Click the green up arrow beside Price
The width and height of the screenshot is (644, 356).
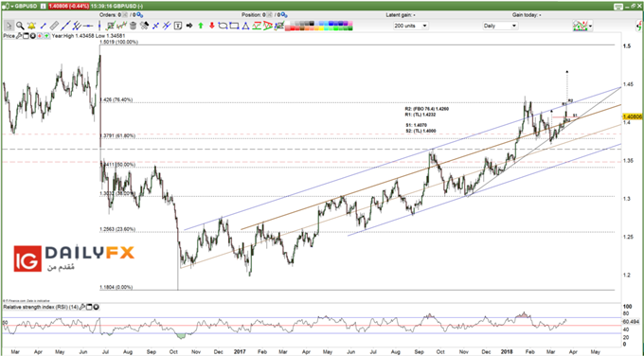(46, 36)
